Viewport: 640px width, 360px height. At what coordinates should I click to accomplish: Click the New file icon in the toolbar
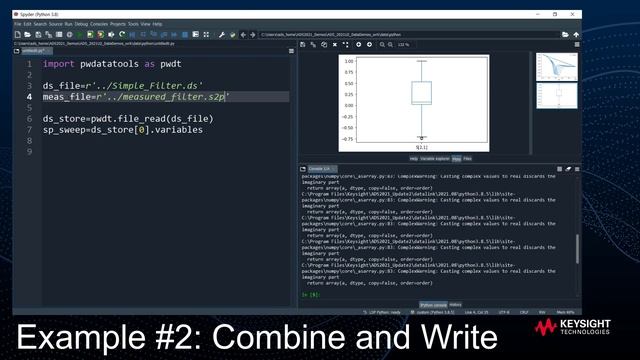[x=18, y=35]
